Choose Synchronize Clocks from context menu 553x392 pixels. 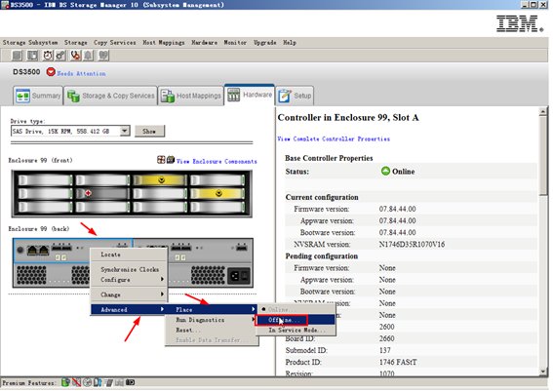pyautogui.click(x=129, y=269)
